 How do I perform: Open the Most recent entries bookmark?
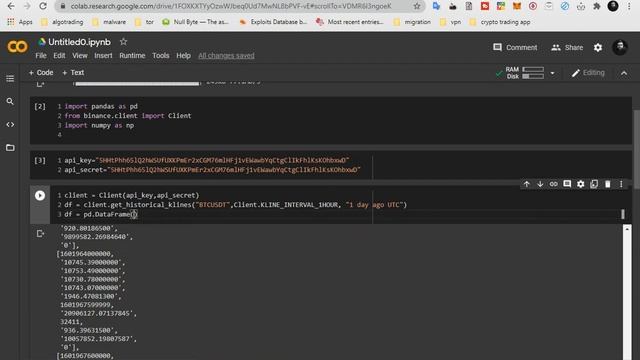(350, 22)
